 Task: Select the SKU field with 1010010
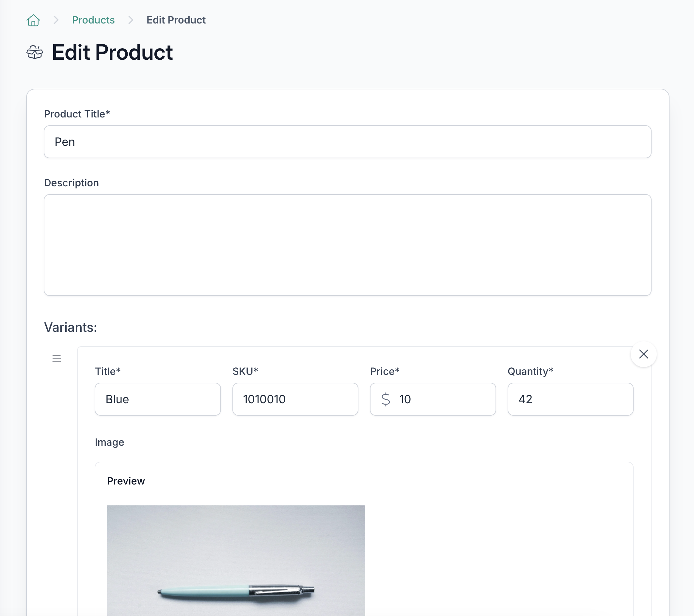pyautogui.click(x=295, y=399)
